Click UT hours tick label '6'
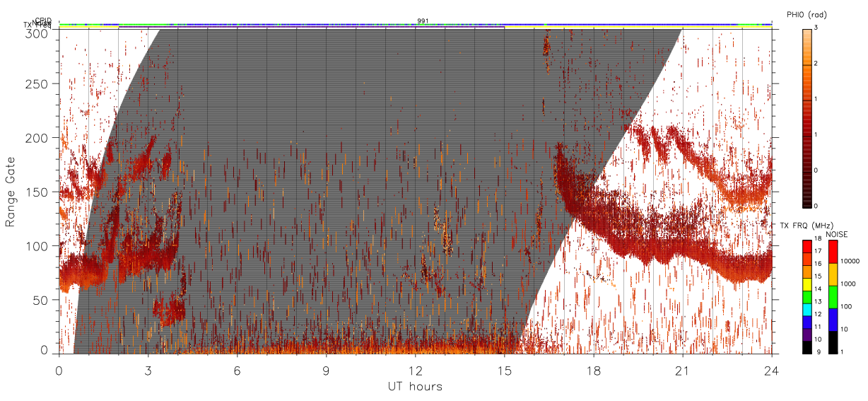 [x=237, y=370]
